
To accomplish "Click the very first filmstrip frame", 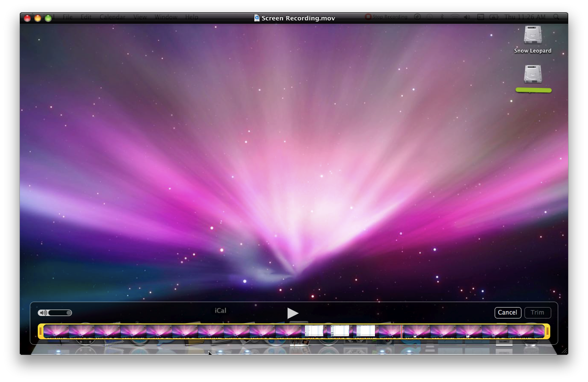I will click(56, 331).
